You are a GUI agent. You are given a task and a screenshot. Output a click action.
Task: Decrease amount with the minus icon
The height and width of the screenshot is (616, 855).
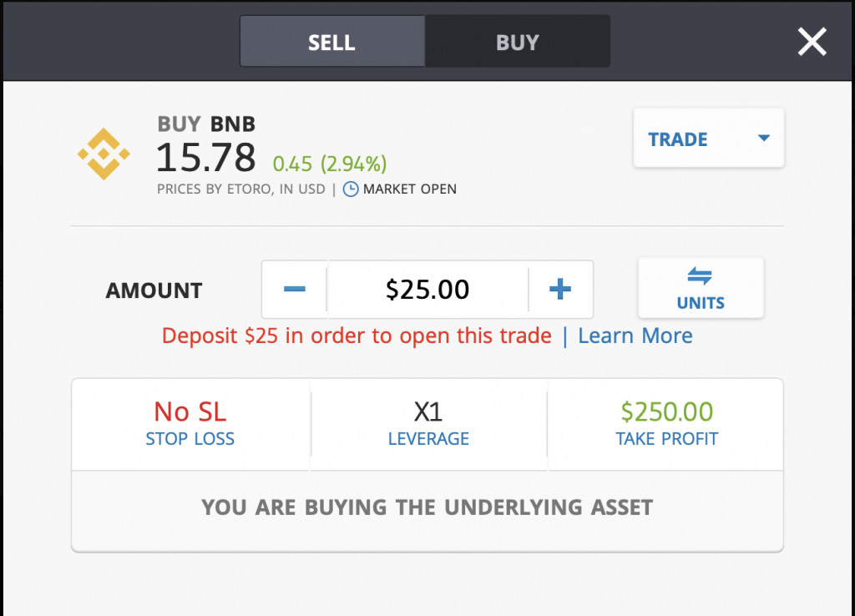pyautogui.click(x=295, y=289)
